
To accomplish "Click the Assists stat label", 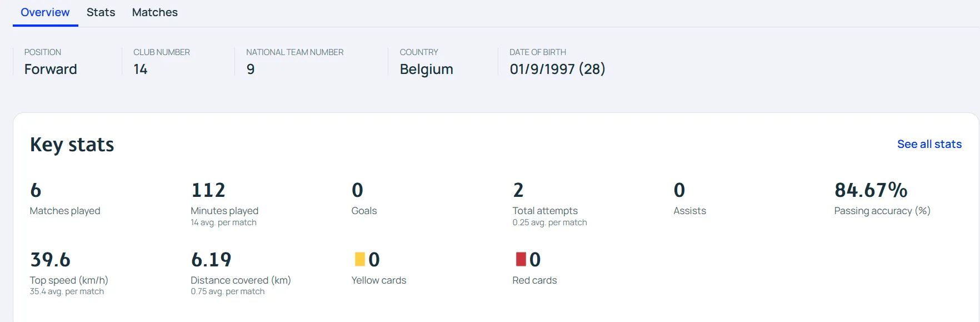I will click(x=689, y=211).
